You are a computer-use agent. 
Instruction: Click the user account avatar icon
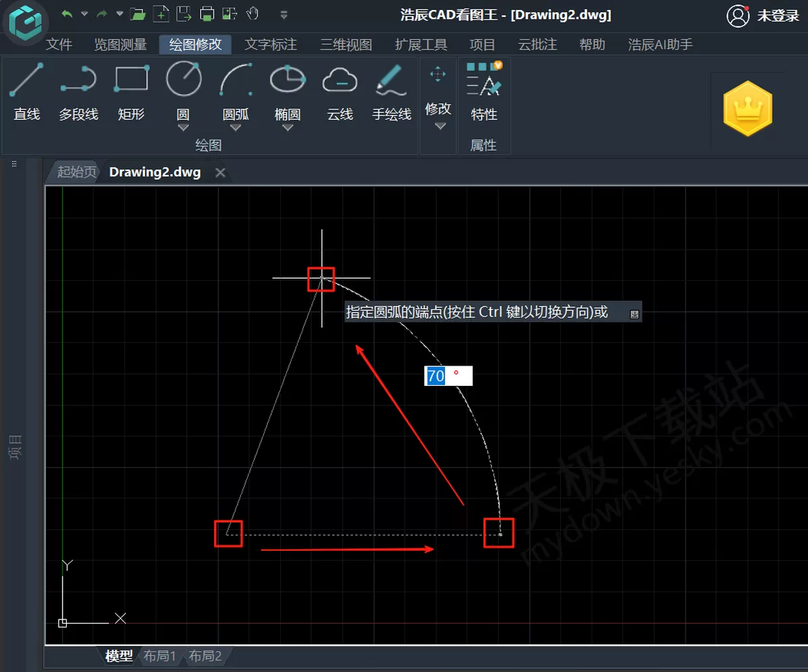tap(738, 15)
